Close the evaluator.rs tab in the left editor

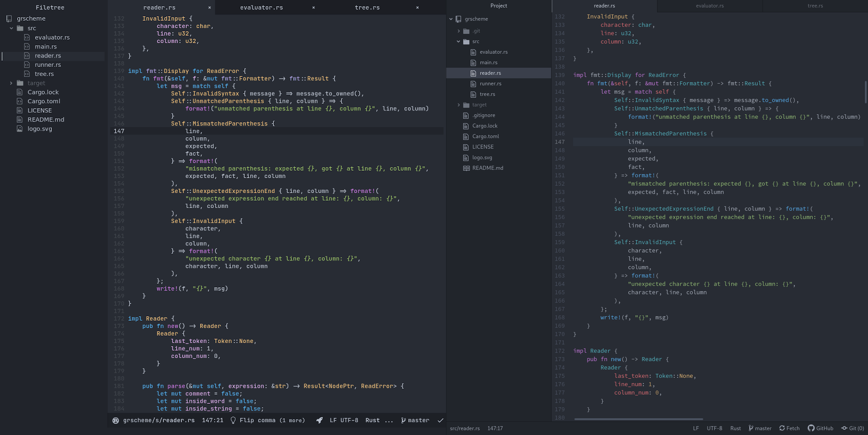[x=313, y=7]
